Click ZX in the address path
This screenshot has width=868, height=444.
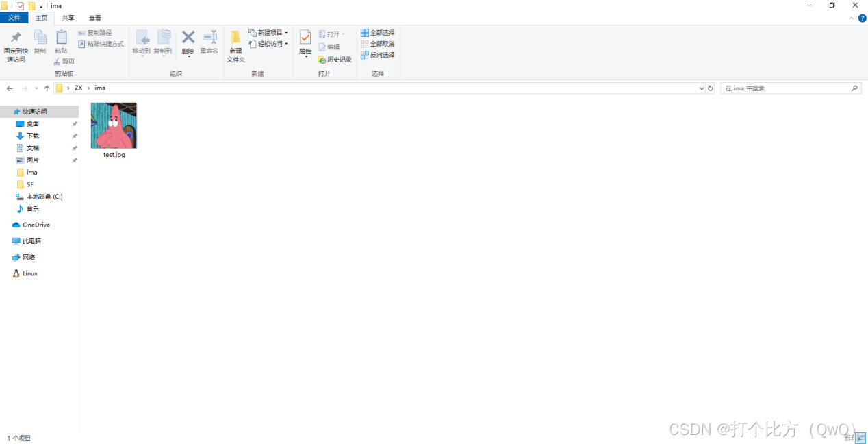click(79, 88)
